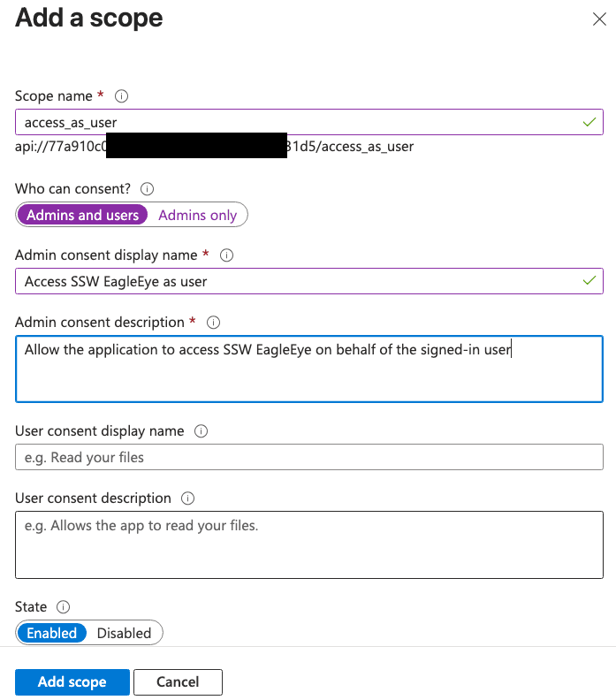This screenshot has height=700, width=616.
Task: Click into the Scope name field
Action: point(292,123)
